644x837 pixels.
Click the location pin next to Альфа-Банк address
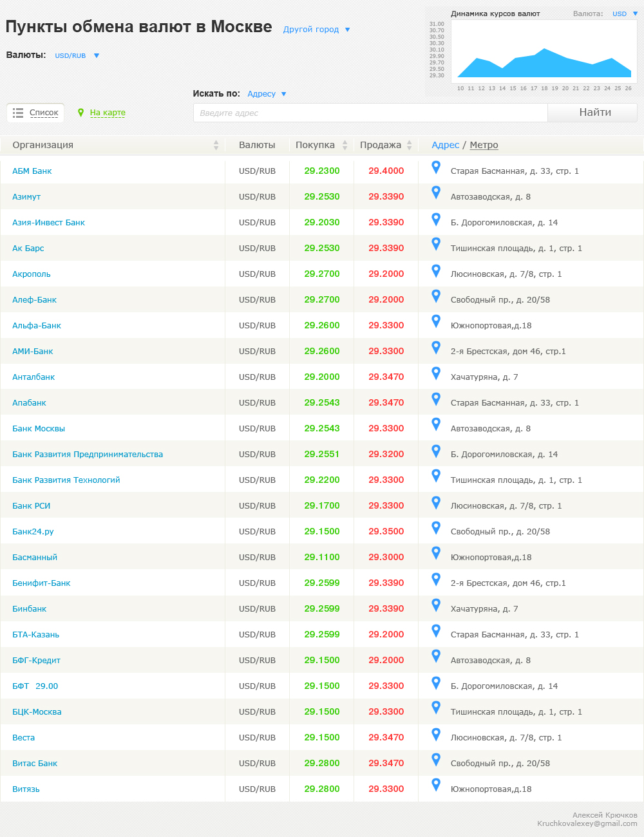point(436,322)
